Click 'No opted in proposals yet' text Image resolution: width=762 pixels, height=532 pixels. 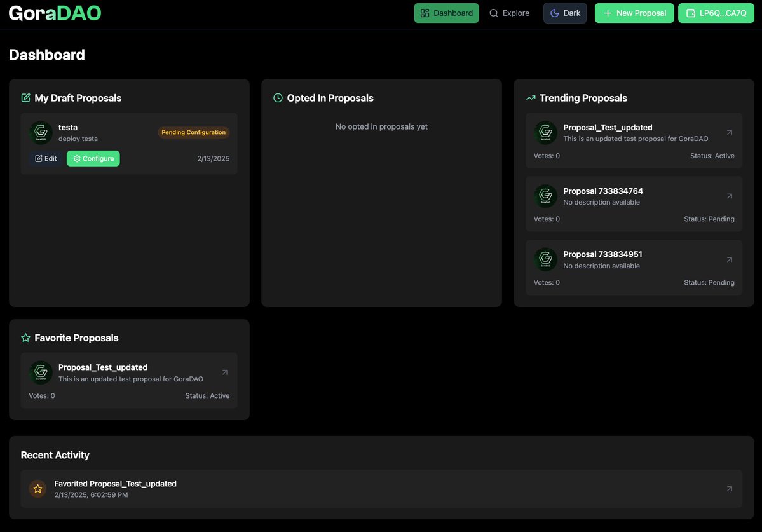tap(381, 127)
